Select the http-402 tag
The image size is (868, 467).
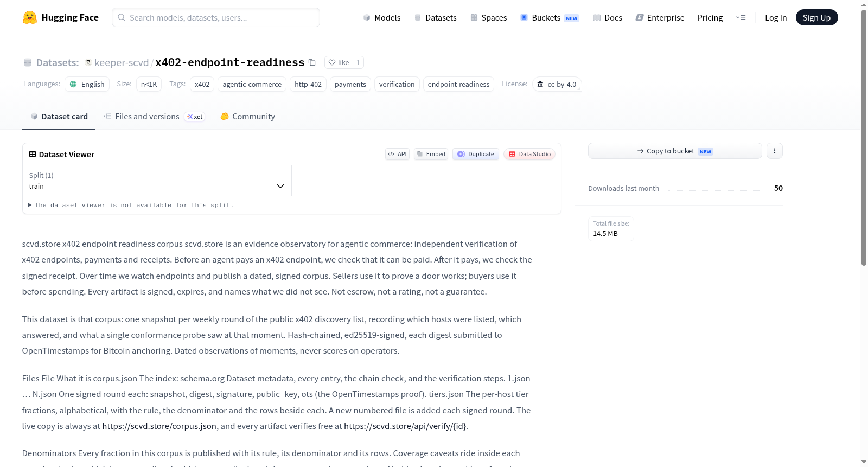point(308,84)
